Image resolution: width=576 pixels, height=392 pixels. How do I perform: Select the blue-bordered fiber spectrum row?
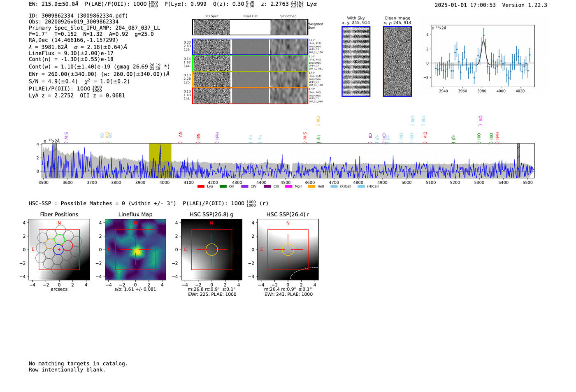250,47
